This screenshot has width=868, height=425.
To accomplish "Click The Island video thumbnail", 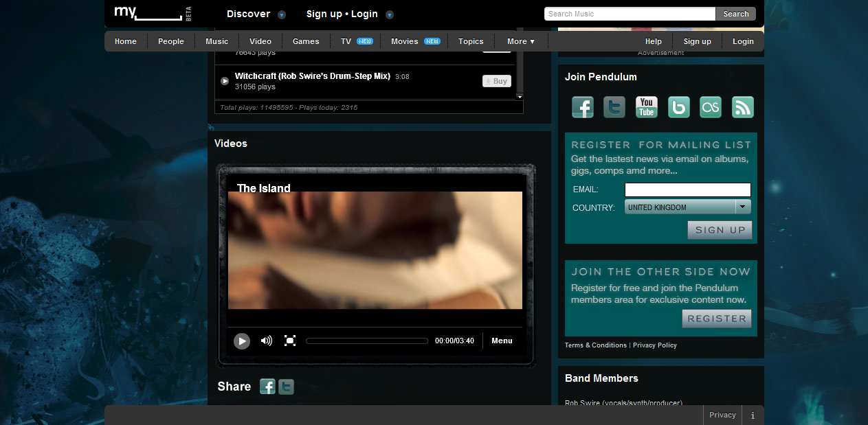I will click(375, 250).
